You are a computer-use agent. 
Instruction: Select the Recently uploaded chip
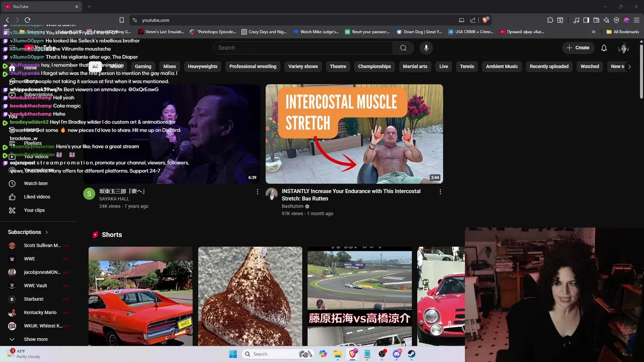click(549, 66)
